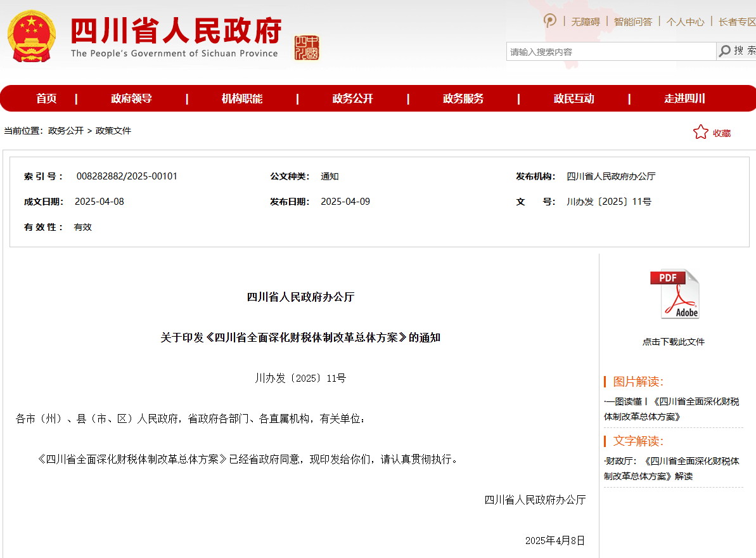
Task: Go to 个人中心 at the top
Action: [685, 22]
